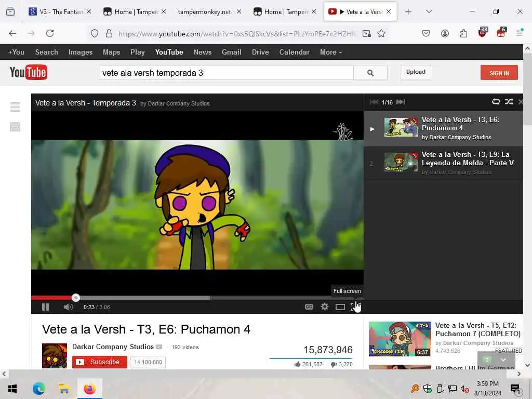Open the Tampermonkey extension icon
The image size is (532, 399).
click(x=501, y=33)
